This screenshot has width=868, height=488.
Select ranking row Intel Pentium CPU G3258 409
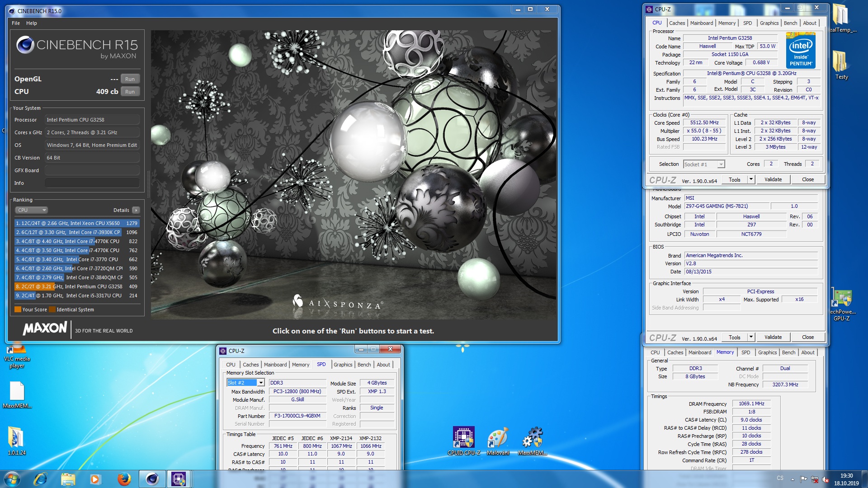click(x=77, y=286)
